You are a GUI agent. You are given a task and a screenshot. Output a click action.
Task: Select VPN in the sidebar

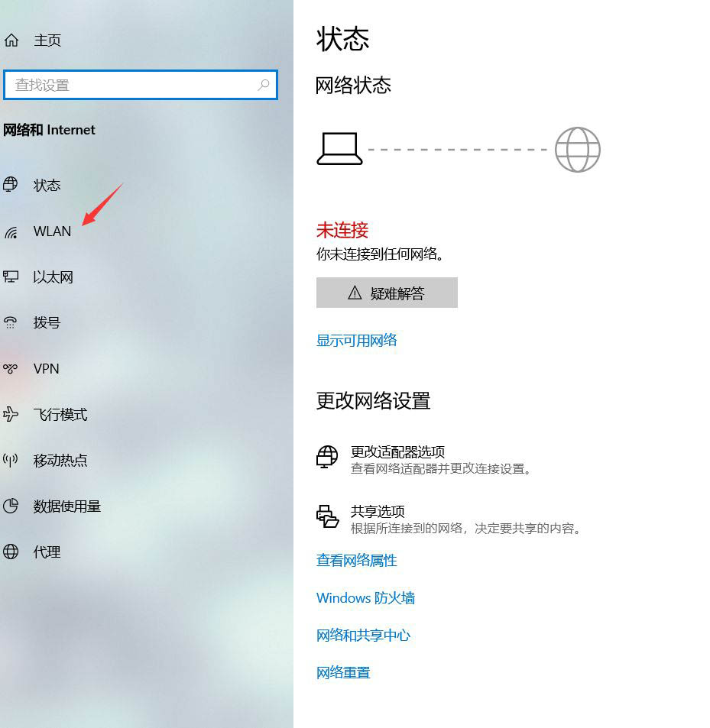(46, 369)
